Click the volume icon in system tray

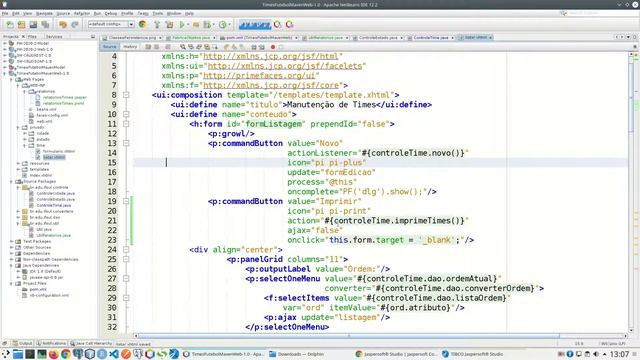point(596,354)
